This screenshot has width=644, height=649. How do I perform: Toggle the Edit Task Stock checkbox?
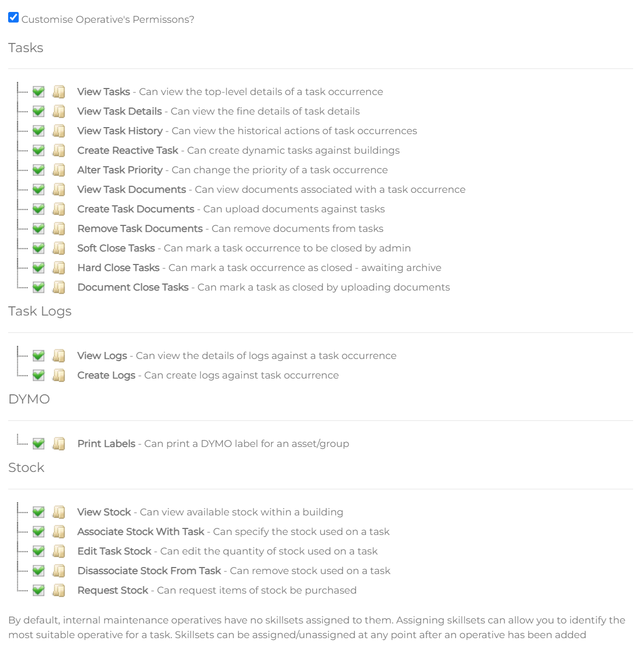tap(38, 551)
